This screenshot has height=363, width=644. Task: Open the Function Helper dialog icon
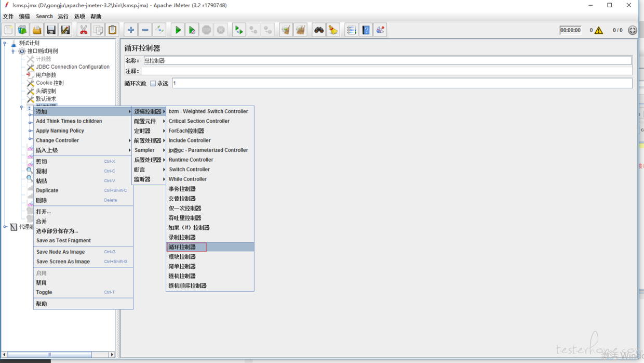352,30
